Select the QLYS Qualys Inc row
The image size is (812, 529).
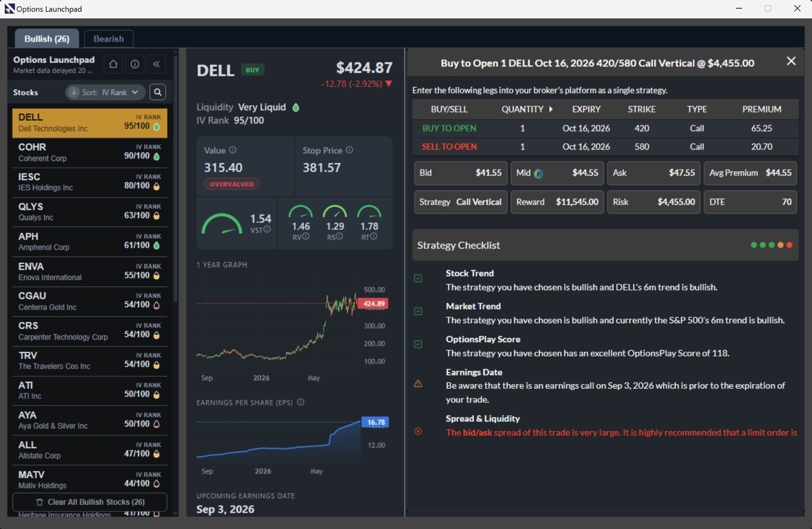point(90,212)
